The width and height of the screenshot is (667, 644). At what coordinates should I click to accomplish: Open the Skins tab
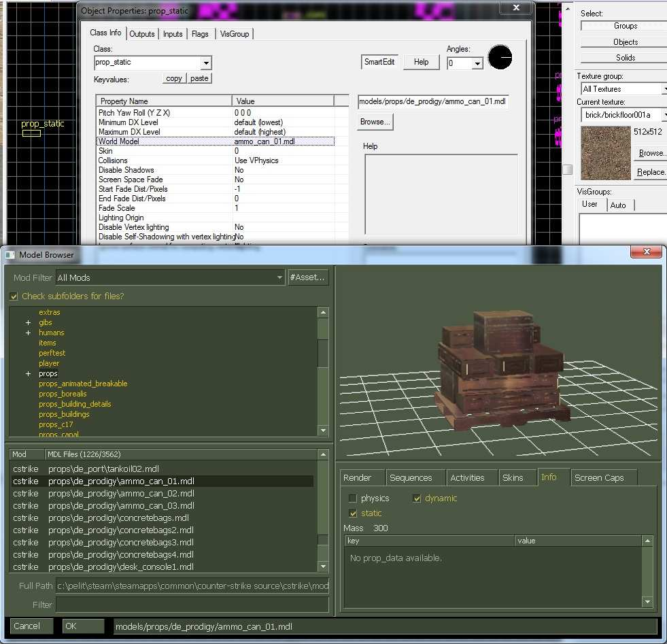517,477
